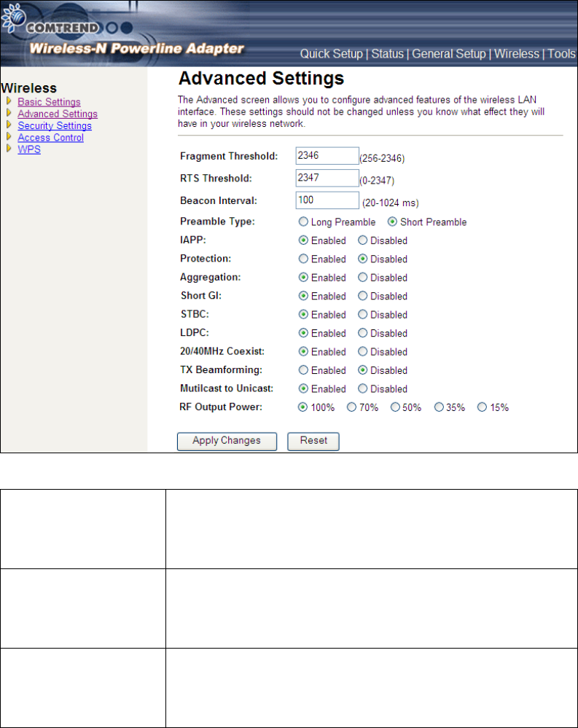Disable Multicast to Unicast

pyautogui.click(x=362, y=388)
